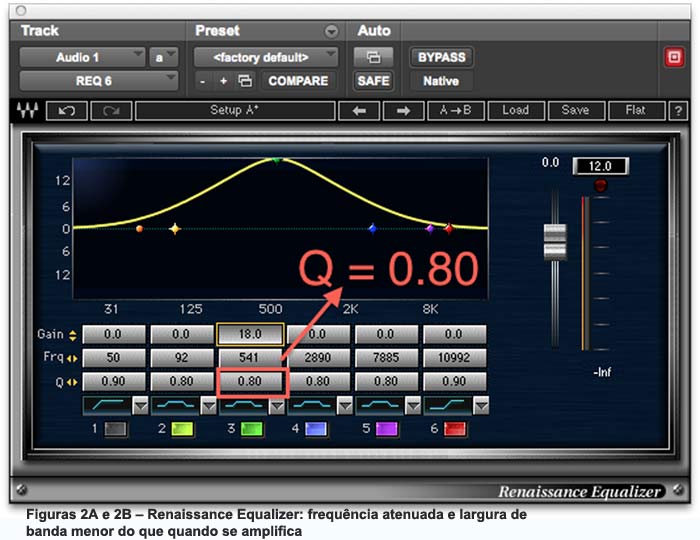Toggle band 6 red on/off button

[x=455, y=429]
